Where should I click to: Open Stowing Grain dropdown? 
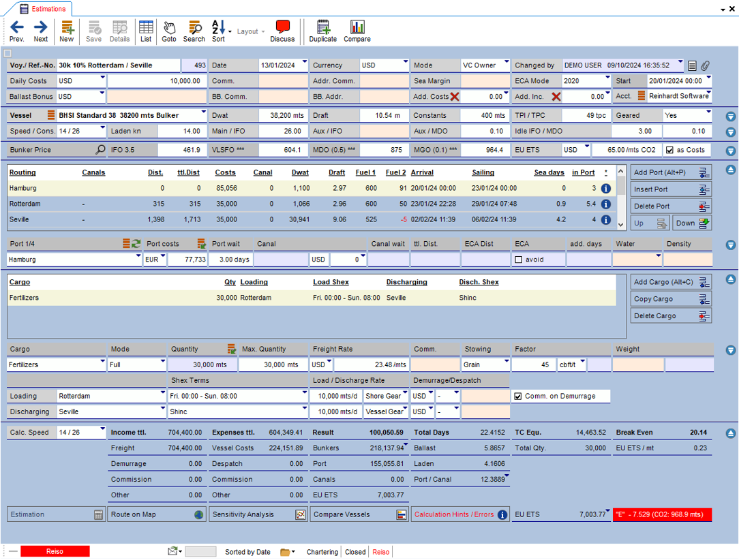pyautogui.click(x=507, y=361)
